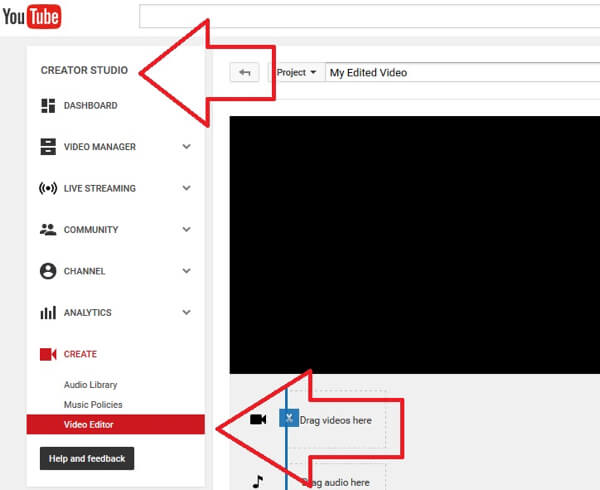This screenshot has width=600, height=490.
Task: Select the Live Streaming menu item
Action: coord(100,188)
